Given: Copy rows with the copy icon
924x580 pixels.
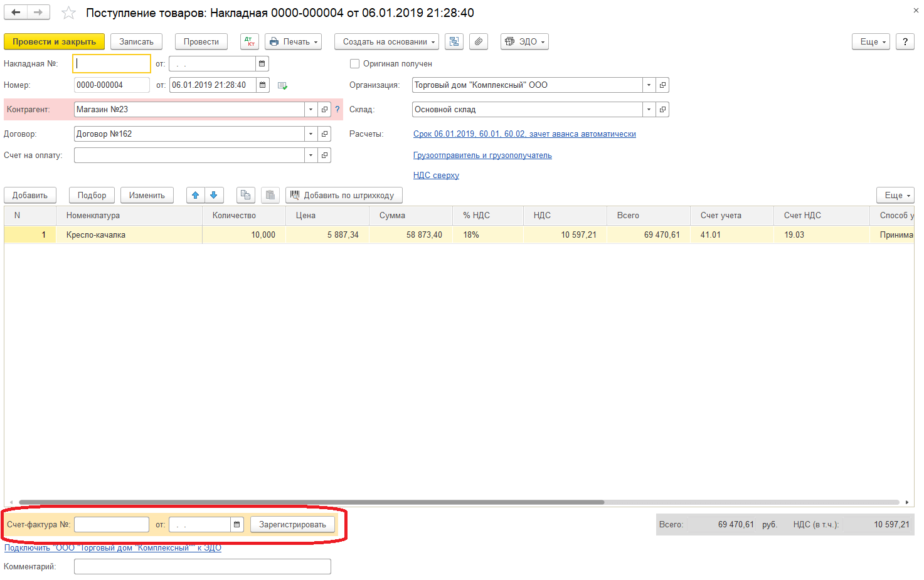Looking at the screenshot, I should (x=246, y=196).
